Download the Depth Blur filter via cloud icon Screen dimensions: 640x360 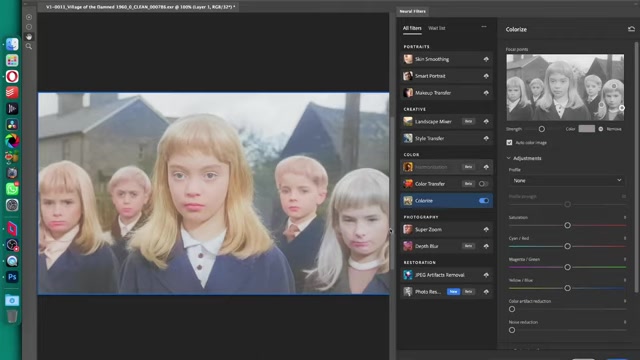[x=486, y=246]
